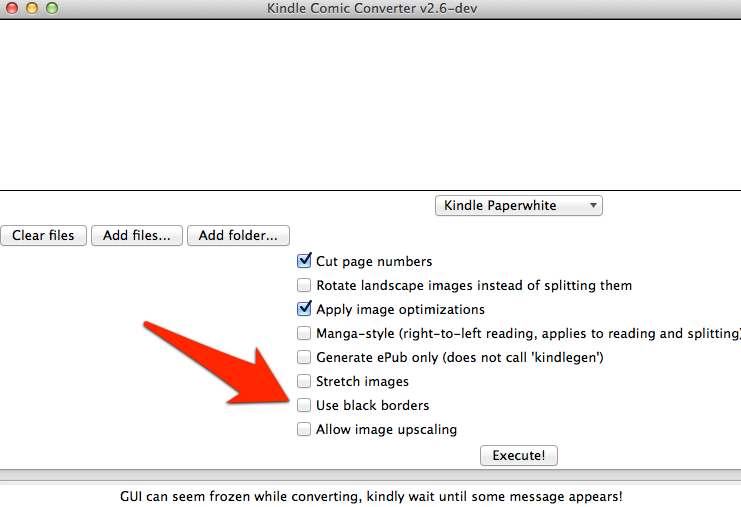Viewport: 741px width, 507px height.
Task: Open the Add files... dialog
Action: 137,235
